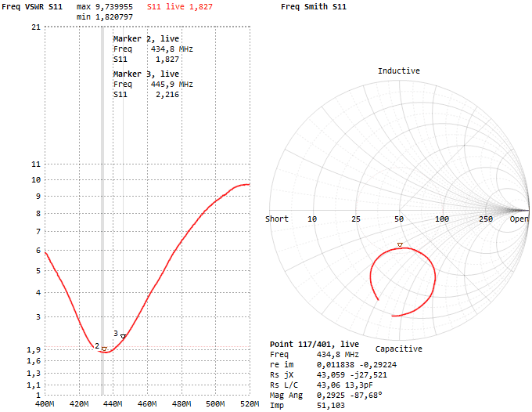The height and width of the screenshot is (412, 532).
Task: Click the 'Short' label on Smith chart
Action: click(277, 219)
